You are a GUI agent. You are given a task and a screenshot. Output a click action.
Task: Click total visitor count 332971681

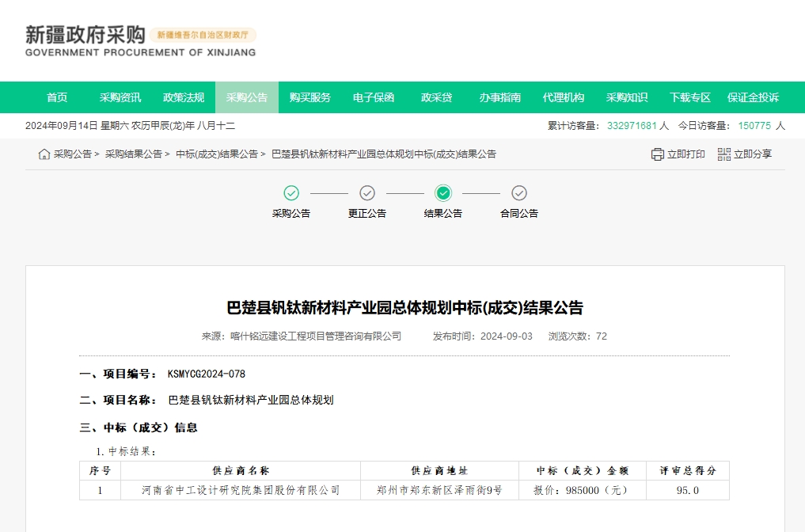pos(632,126)
